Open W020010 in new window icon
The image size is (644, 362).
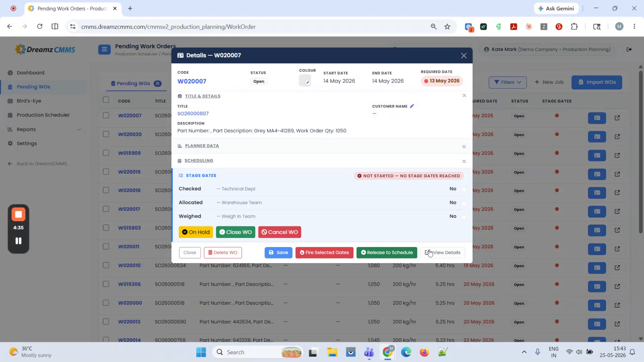617,268
